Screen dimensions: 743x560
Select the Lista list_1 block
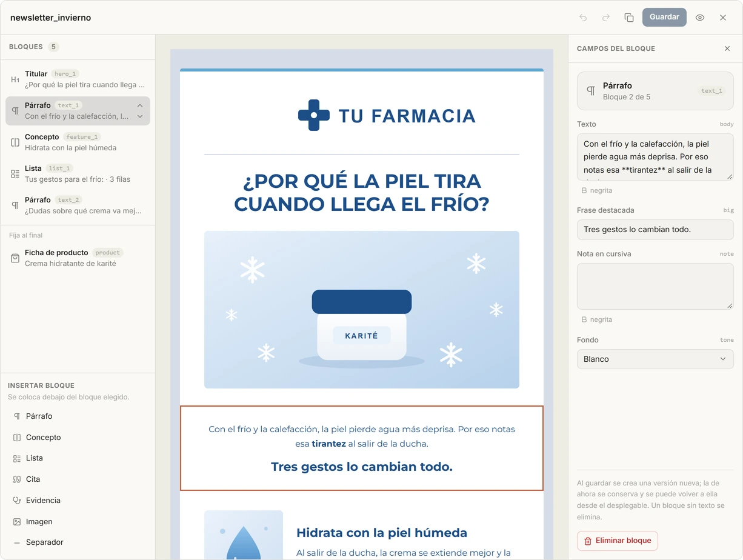(x=78, y=173)
